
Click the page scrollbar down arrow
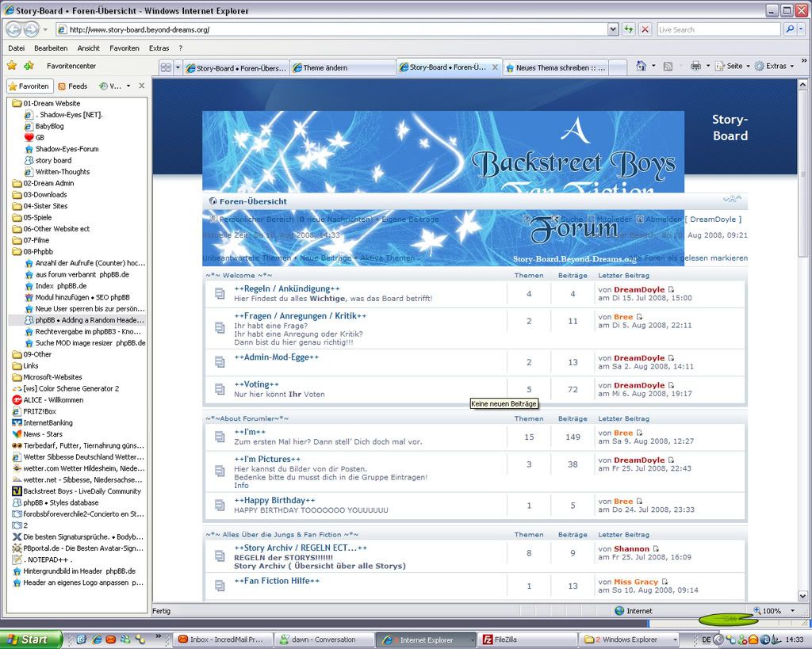tap(802, 596)
